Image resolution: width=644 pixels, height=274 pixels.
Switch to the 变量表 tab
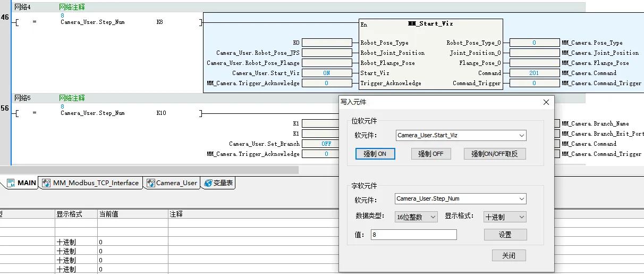click(218, 183)
